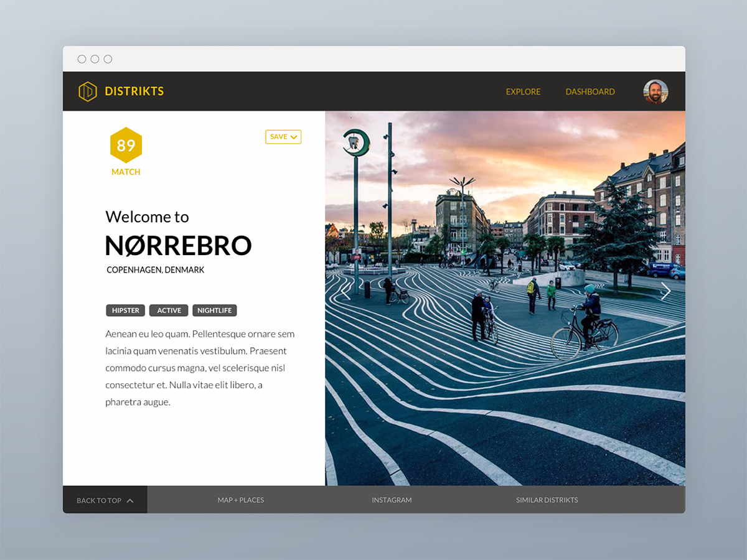Open the user profile avatar

point(655,91)
